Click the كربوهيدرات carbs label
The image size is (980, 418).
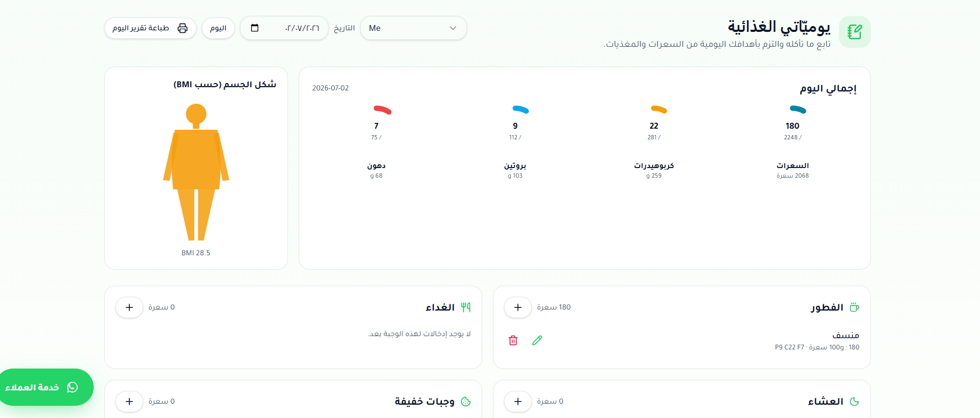coord(654,166)
